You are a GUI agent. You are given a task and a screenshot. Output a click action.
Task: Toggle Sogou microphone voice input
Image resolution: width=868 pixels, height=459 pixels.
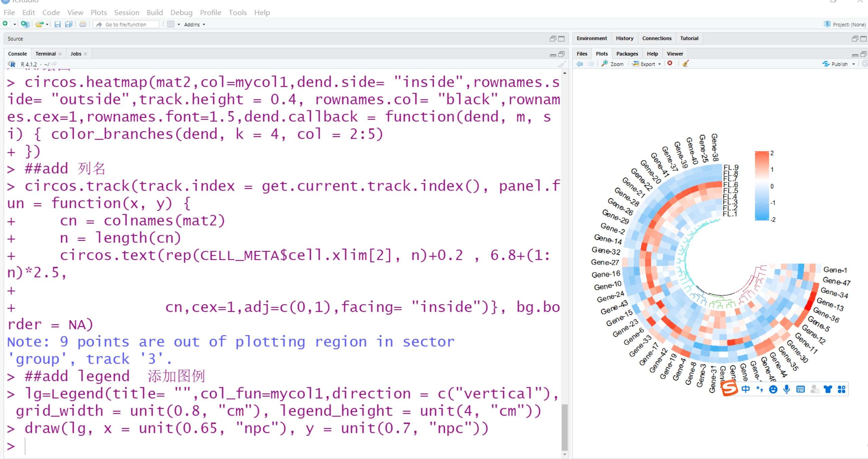pyautogui.click(x=787, y=389)
